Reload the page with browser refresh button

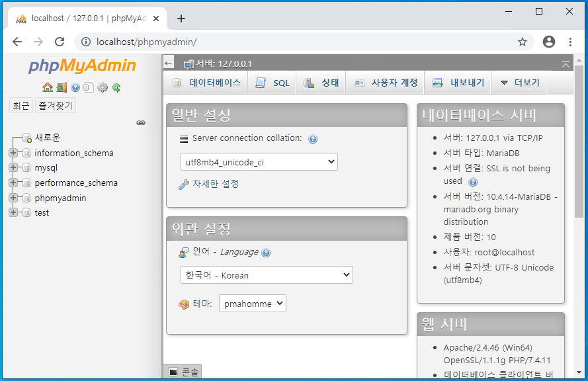click(x=60, y=42)
